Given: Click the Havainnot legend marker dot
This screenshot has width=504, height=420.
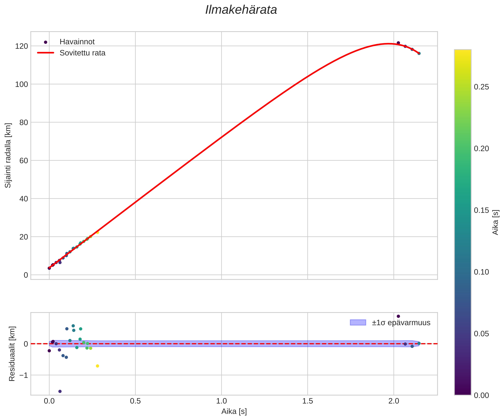Looking at the screenshot, I should (x=46, y=42).
